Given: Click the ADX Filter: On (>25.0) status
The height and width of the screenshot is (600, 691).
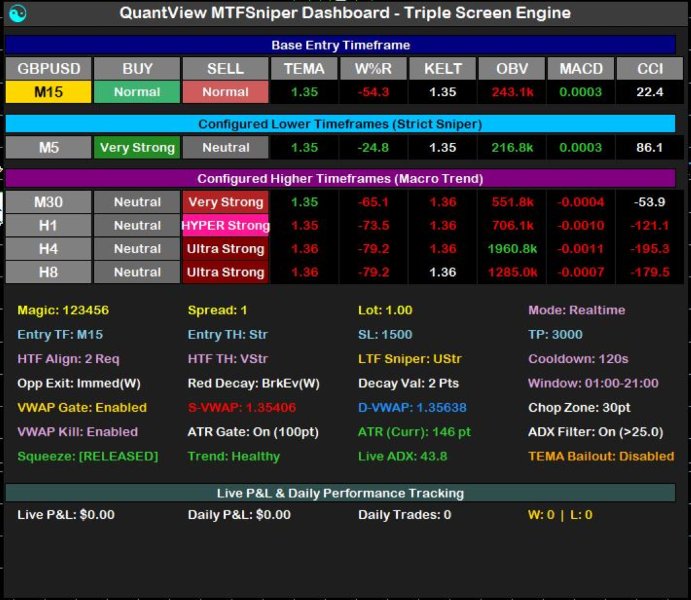Looking at the screenshot, I should [595, 432].
